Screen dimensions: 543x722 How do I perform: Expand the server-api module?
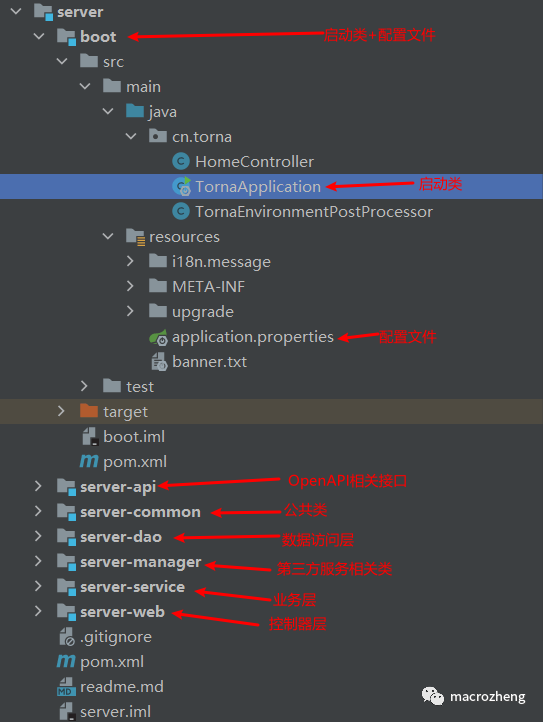[x=38, y=486]
